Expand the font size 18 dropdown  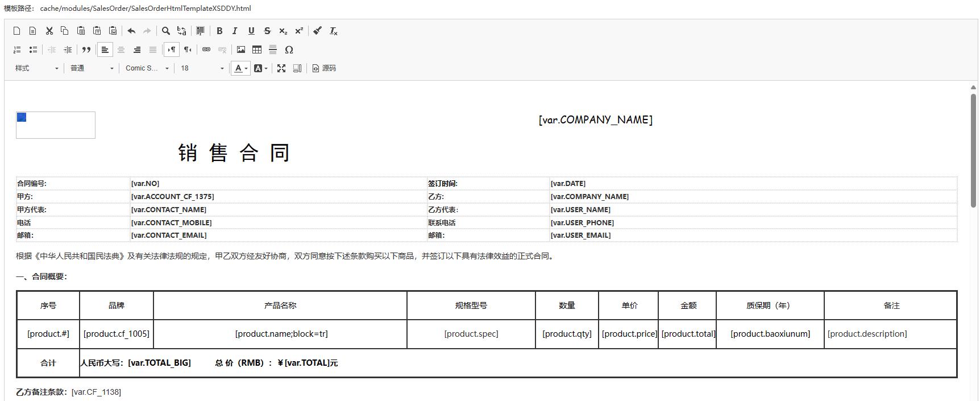click(x=202, y=68)
